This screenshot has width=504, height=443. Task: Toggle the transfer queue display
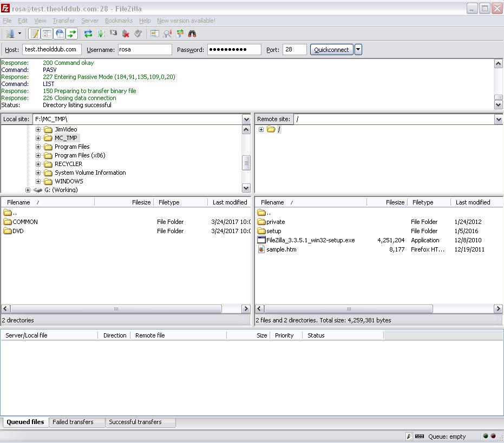[72, 34]
